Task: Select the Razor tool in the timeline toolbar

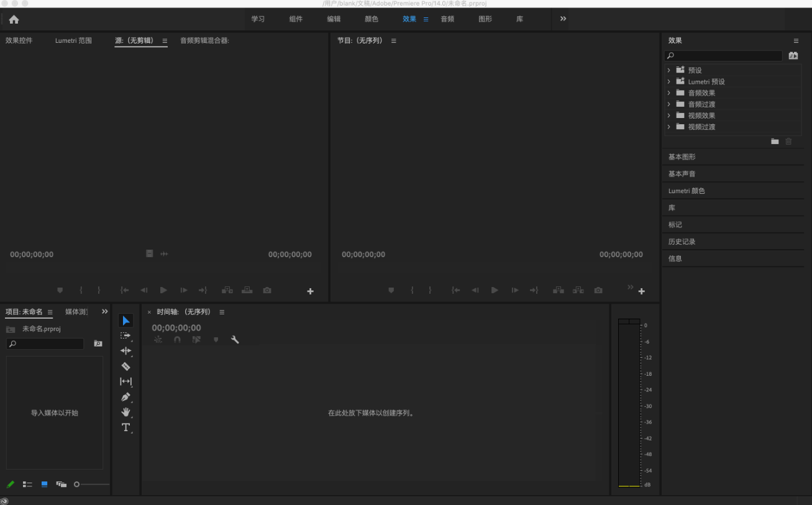Action: (125, 366)
